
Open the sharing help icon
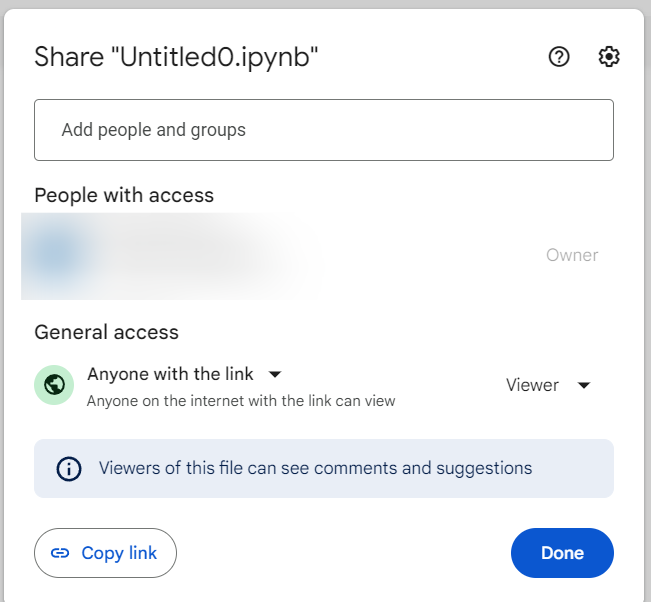[559, 57]
